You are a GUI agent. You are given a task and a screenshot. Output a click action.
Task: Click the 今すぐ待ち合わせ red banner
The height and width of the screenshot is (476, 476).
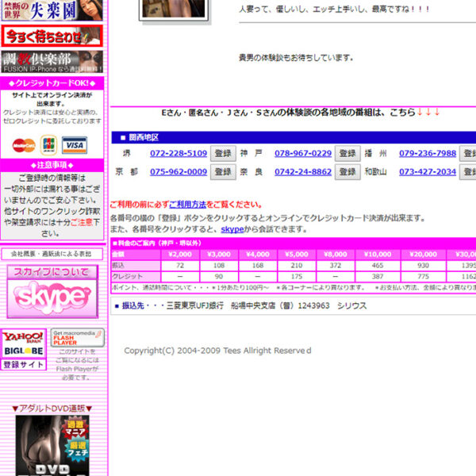coord(52,36)
